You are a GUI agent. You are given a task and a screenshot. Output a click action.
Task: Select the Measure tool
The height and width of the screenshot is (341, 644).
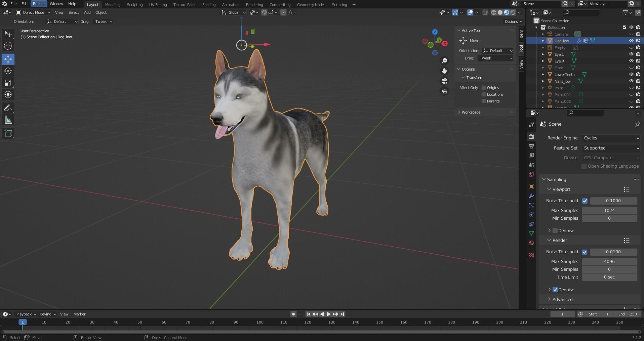pos(8,120)
